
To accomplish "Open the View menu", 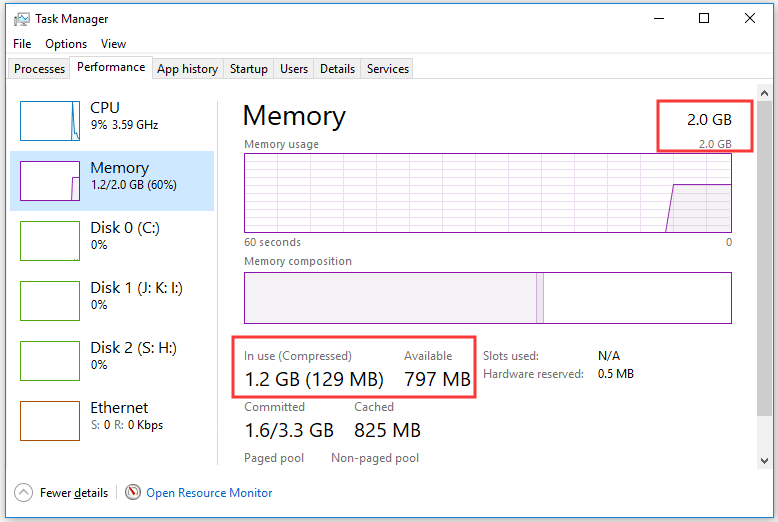I will tap(113, 44).
